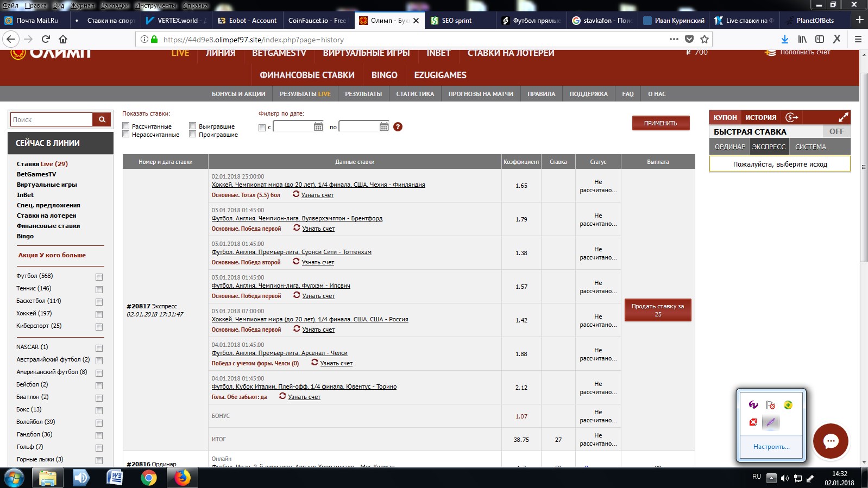The image size is (868, 488).
Task: Tick the Теннис (146) checkbox
Action: (99, 289)
